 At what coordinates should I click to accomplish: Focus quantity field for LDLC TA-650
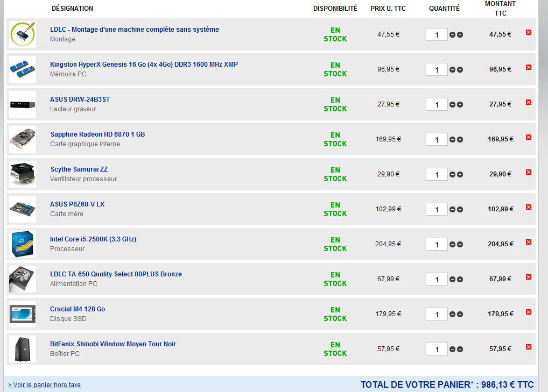point(437,279)
